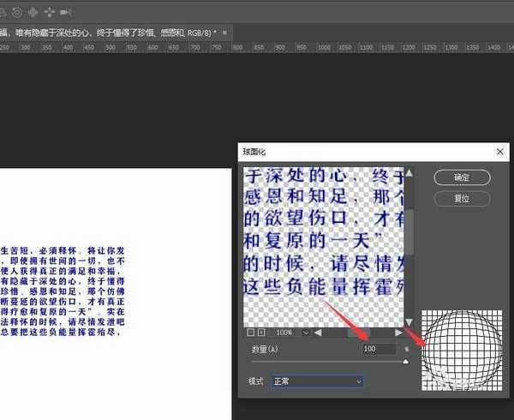Image resolution: width=514 pixels, height=420 pixels.
Task: Close the 球面化 dialog window
Action: click(499, 151)
